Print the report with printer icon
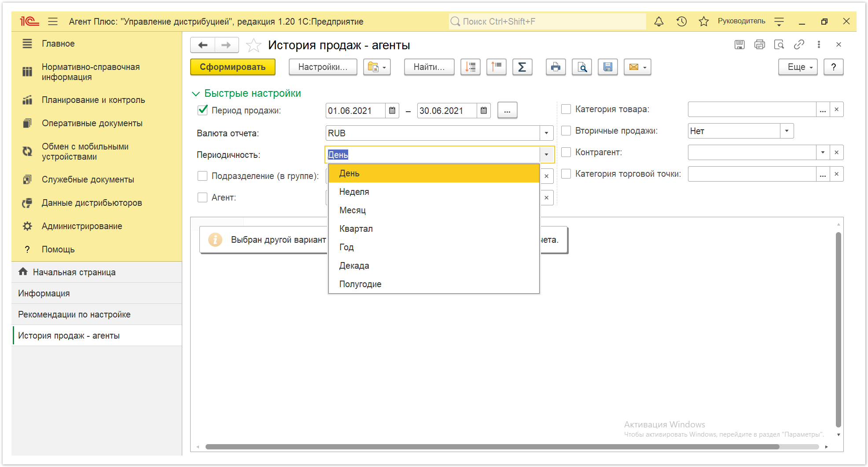 point(555,67)
